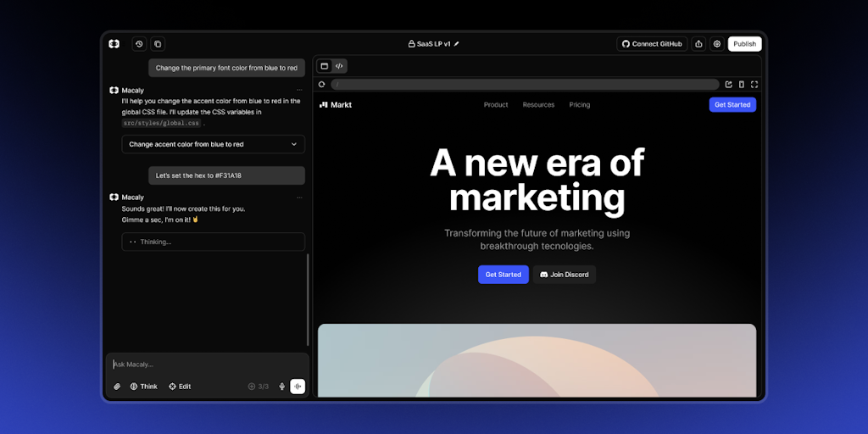Click the Publish button

pos(744,44)
